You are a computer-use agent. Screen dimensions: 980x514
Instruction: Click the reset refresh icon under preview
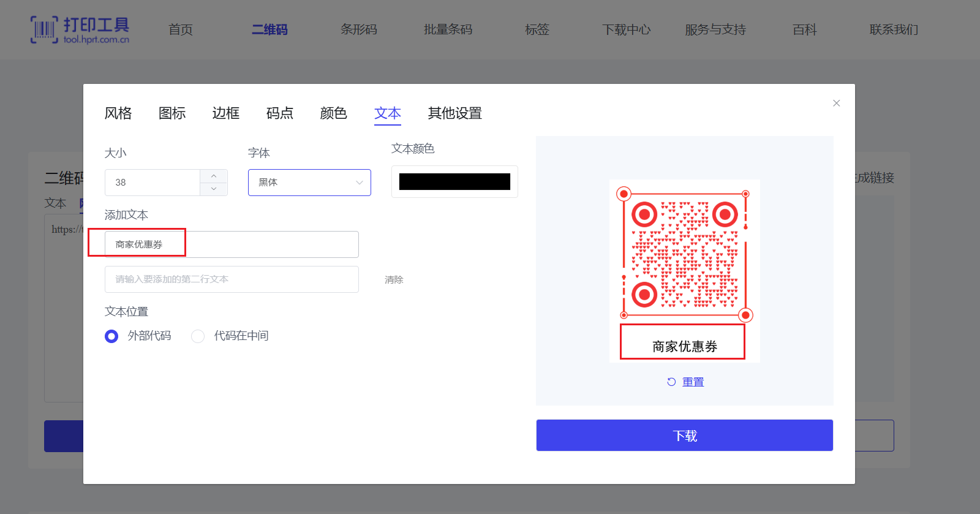pos(671,382)
